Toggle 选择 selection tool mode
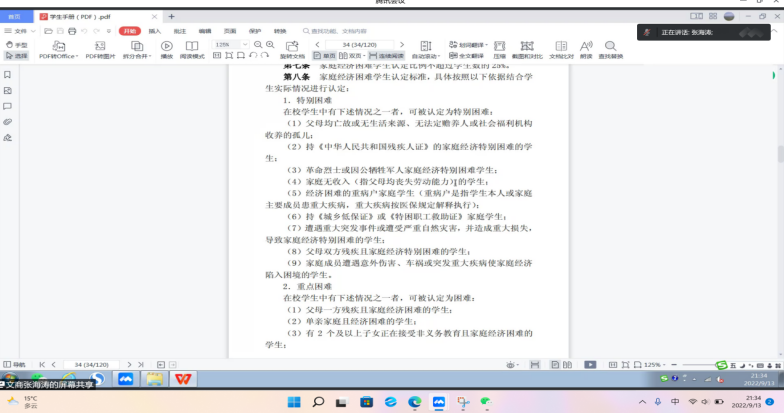 click(16, 56)
